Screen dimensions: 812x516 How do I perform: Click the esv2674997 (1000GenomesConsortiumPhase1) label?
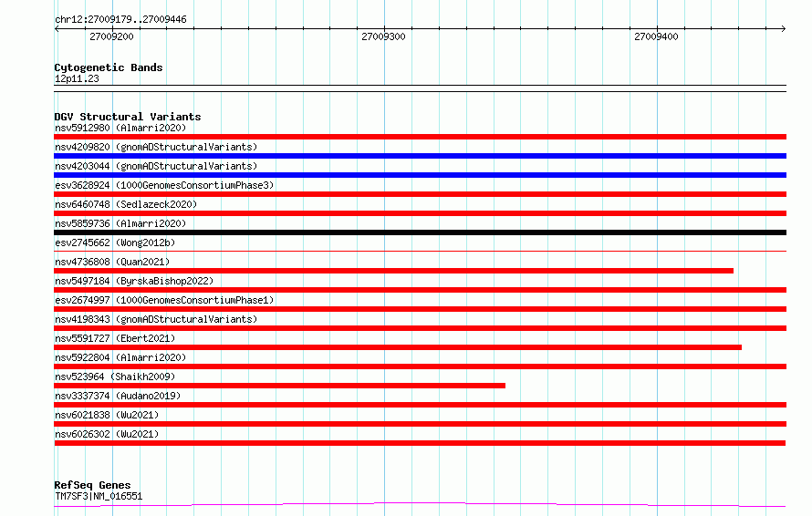[x=164, y=300]
